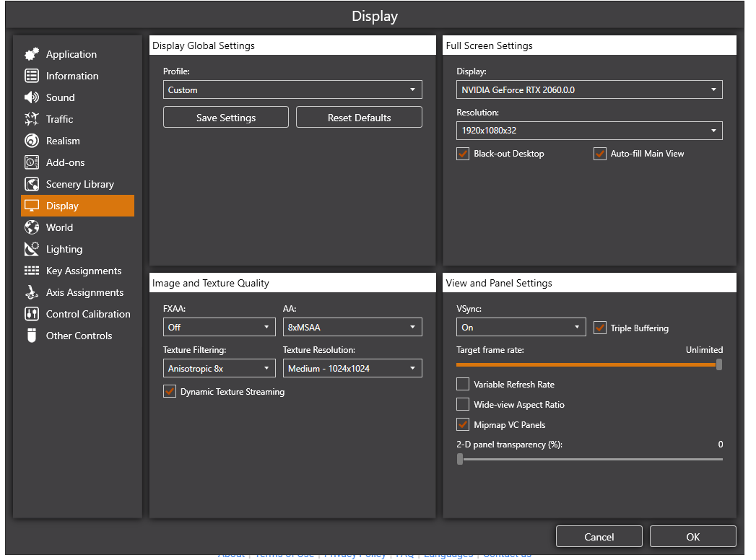756x560 pixels.
Task: Click the Reset Defaults button
Action: [359, 117]
